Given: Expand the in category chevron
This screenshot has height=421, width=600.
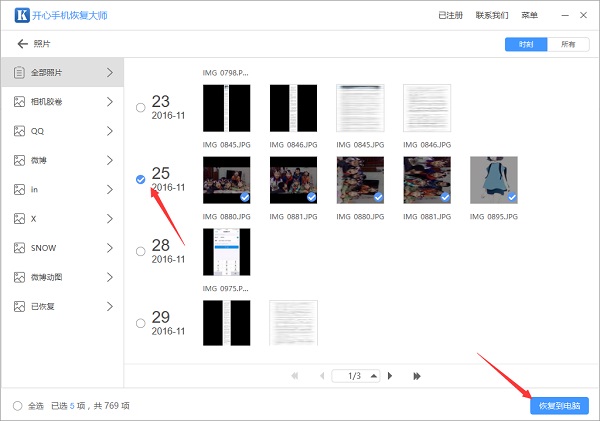Looking at the screenshot, I should (x=109, y=189).
